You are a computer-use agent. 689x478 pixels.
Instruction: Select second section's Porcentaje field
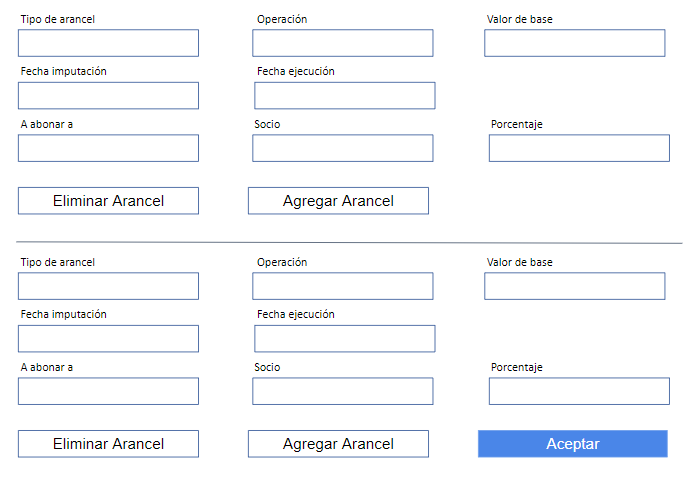[579, 391]
